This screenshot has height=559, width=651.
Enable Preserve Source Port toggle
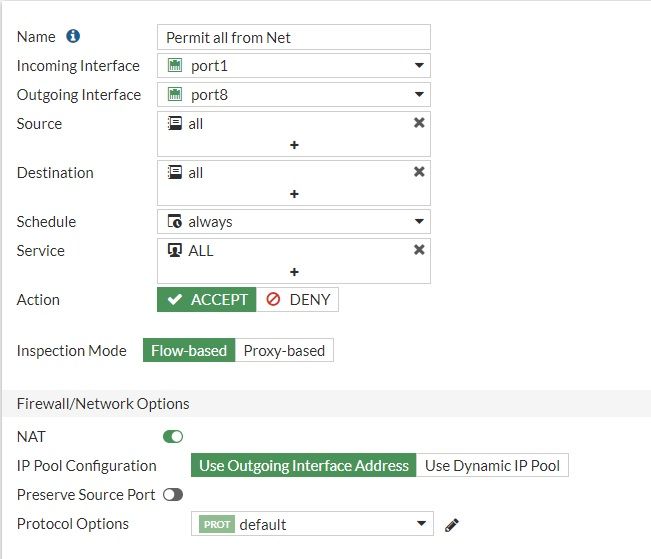pyautogui.click(x=173, y=495)
